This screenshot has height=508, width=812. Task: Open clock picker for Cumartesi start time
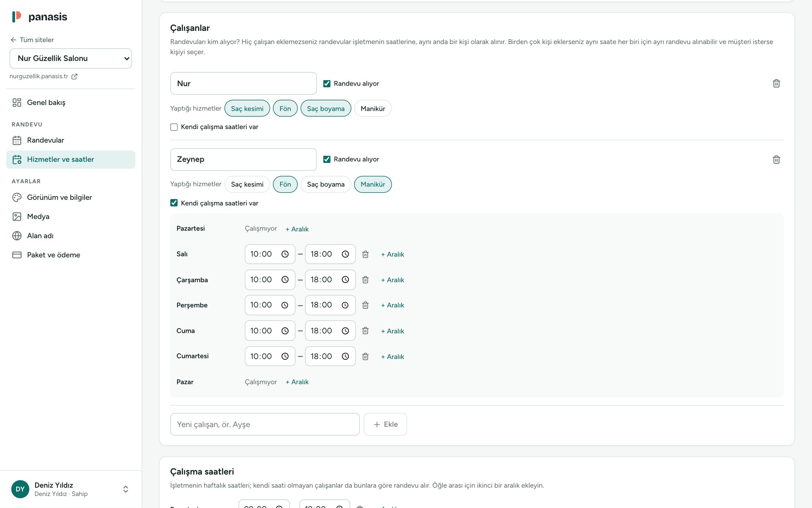point(285,356)
